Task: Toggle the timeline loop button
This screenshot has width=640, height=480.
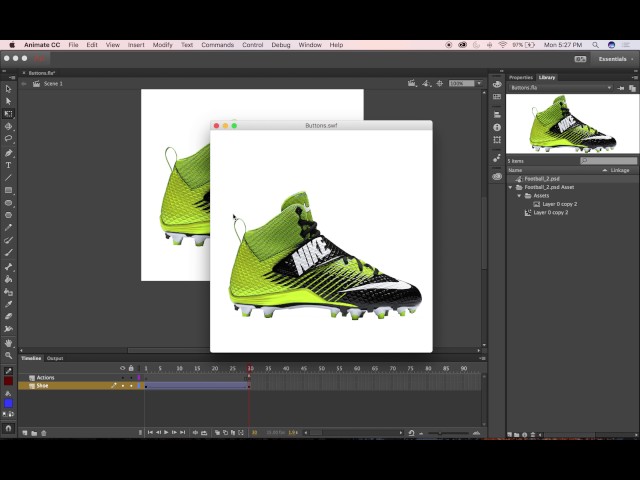Action: pos(204,433)
